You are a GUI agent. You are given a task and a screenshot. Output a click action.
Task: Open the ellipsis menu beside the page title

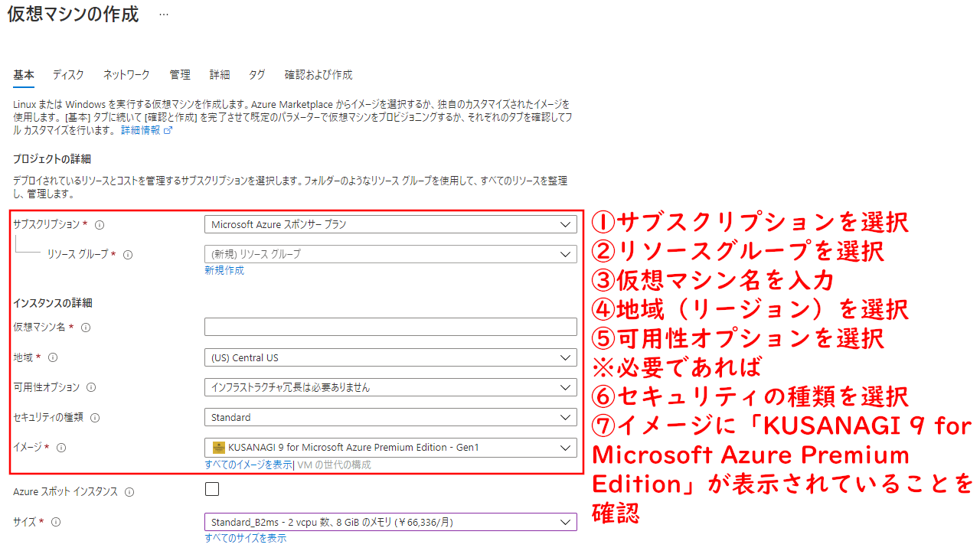[164, 15]
